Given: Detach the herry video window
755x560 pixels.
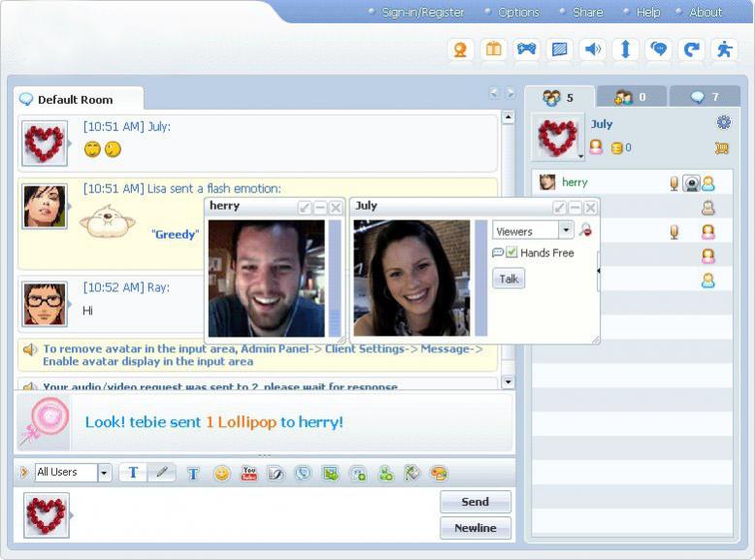Looking at the screenshot, I should (305, 208).
